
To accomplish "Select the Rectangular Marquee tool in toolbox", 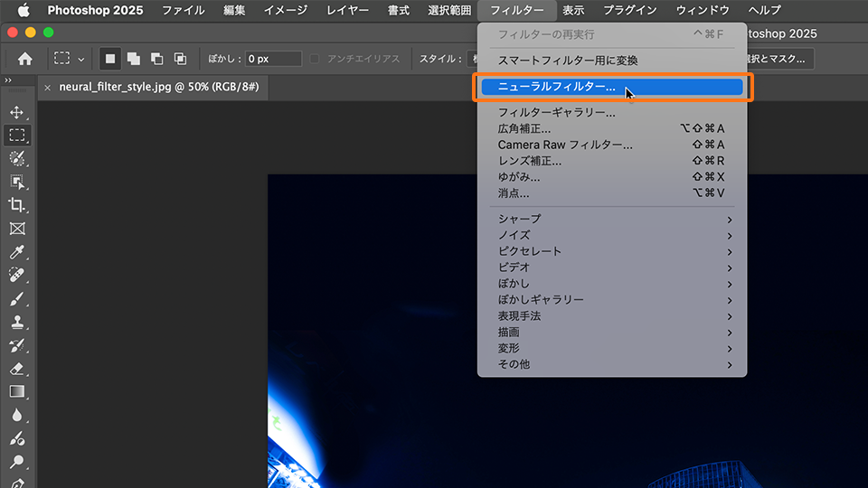I will click(16, 135).
